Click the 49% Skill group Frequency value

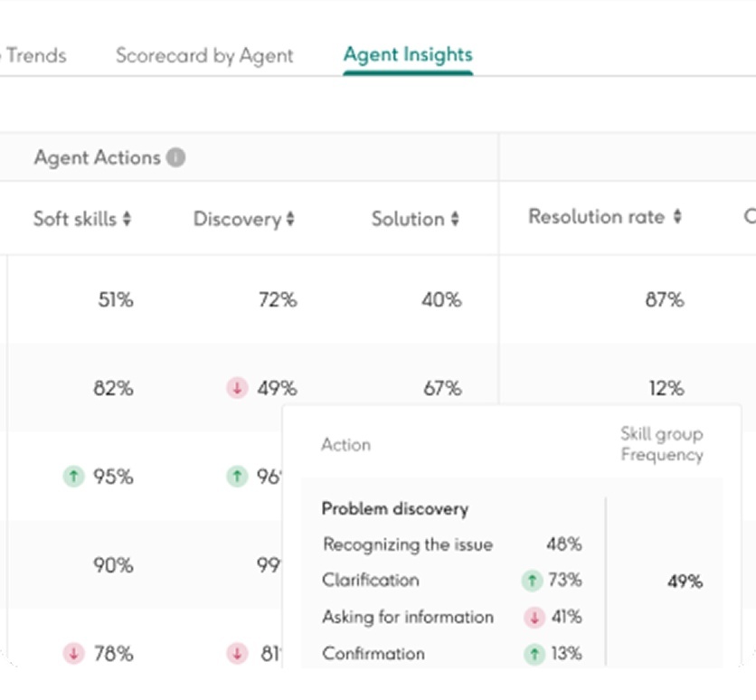click(x=685, y=582)
